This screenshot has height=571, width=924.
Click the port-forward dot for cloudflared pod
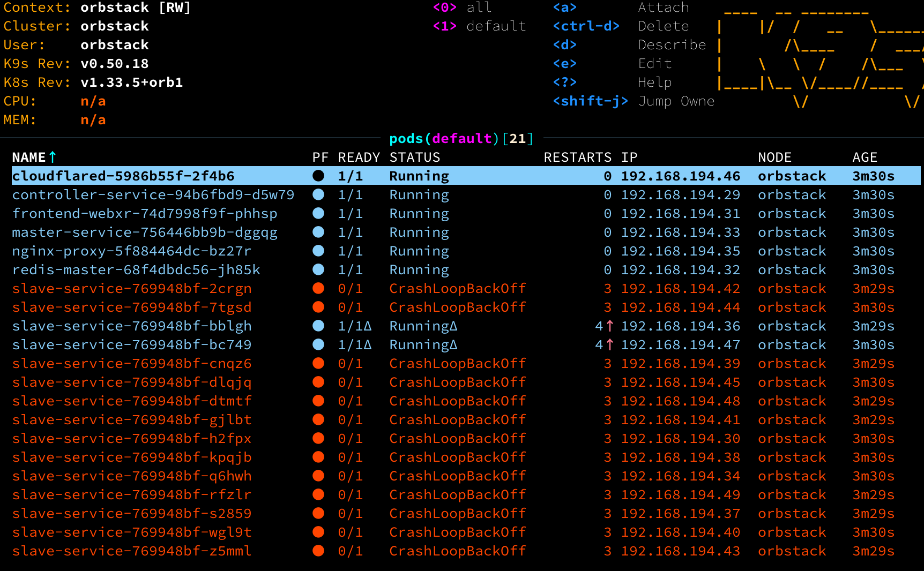tap(318, 176)
